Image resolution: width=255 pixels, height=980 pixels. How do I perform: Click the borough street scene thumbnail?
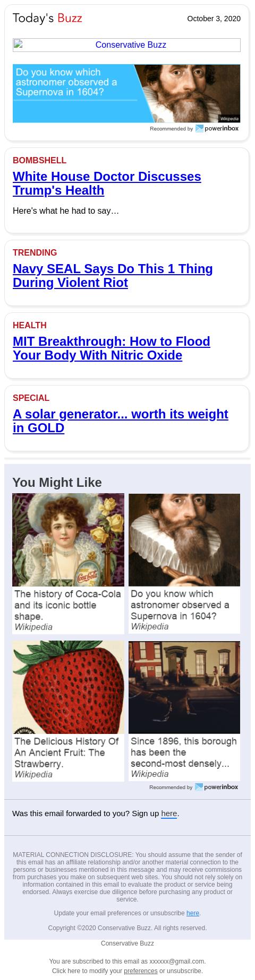coord(184,687)
